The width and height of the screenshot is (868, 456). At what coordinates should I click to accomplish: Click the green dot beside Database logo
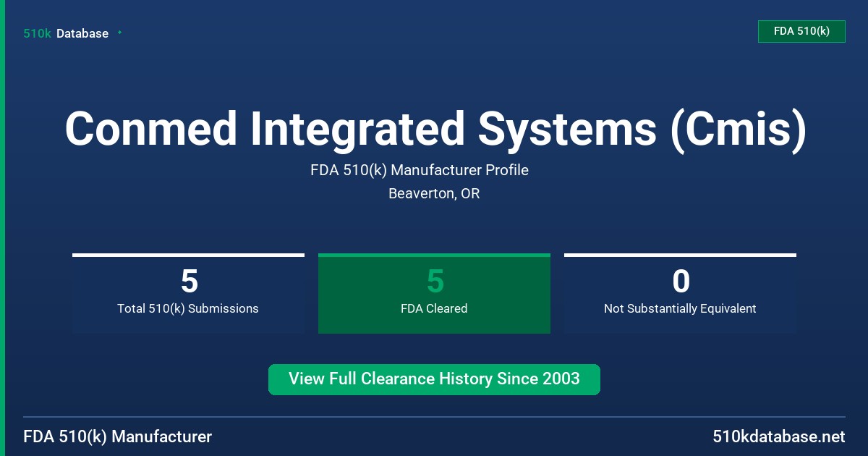119,33
